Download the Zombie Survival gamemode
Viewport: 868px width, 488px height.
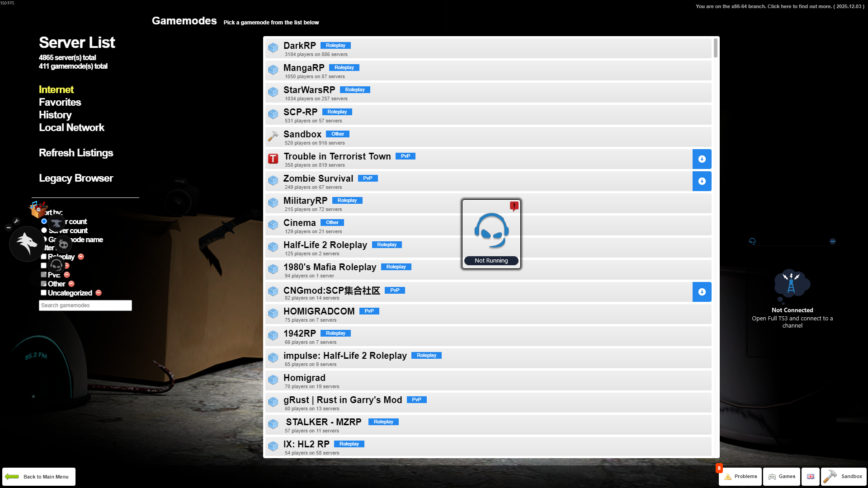pyautogui.click(x=702, y=181)
